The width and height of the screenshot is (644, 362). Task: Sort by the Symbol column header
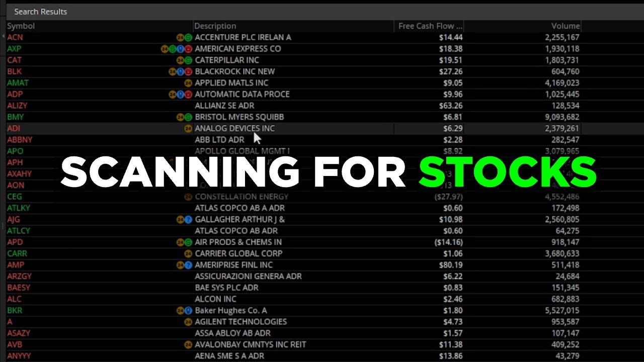tap(21, 26)
